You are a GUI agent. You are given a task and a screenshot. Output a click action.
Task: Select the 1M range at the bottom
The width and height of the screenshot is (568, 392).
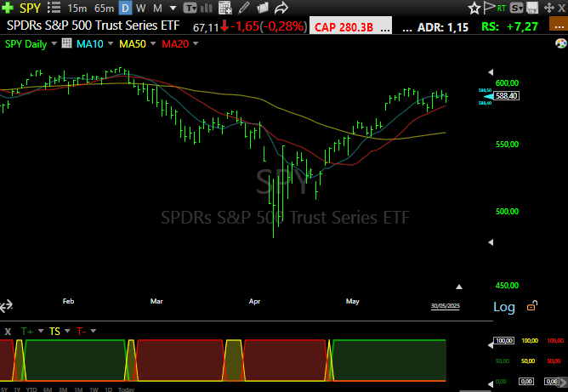pos(78,389)
